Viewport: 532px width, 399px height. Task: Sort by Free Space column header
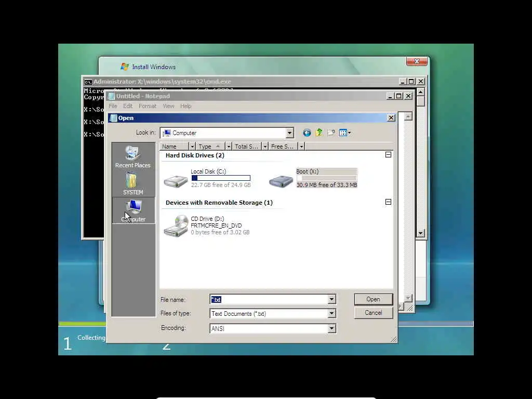[x=284, y=146]
